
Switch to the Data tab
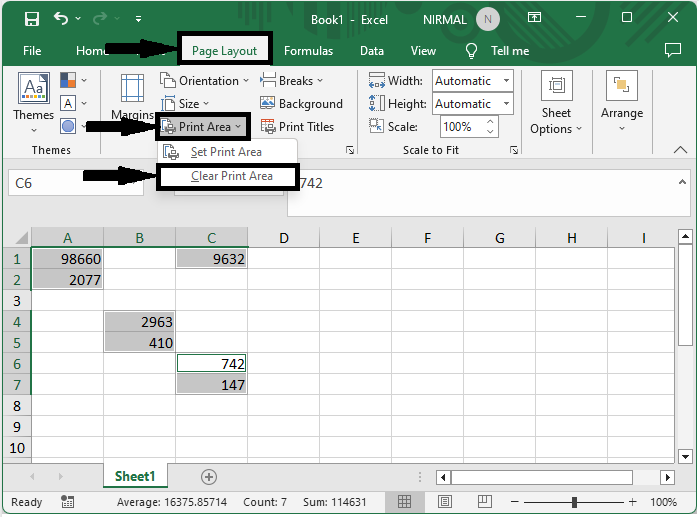[372, 51]
